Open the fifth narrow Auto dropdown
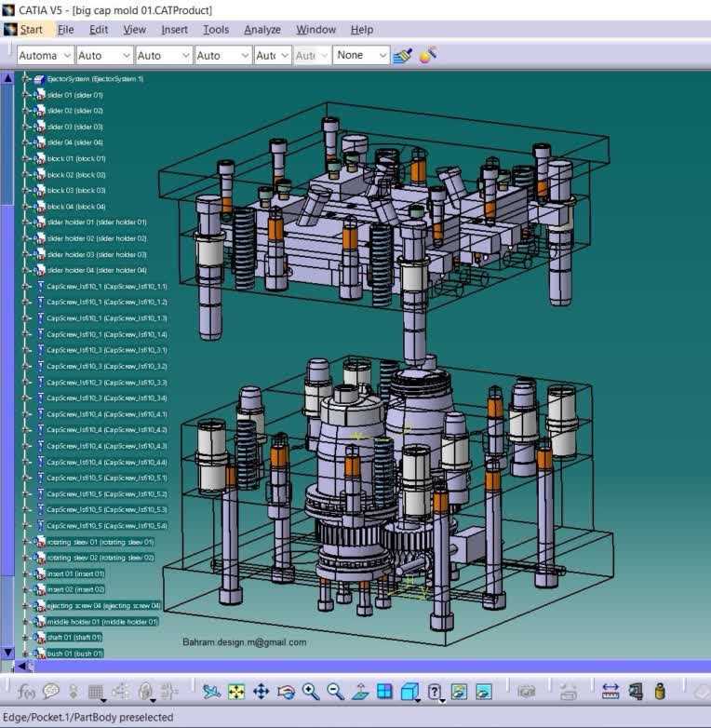 tap(273, 55)
